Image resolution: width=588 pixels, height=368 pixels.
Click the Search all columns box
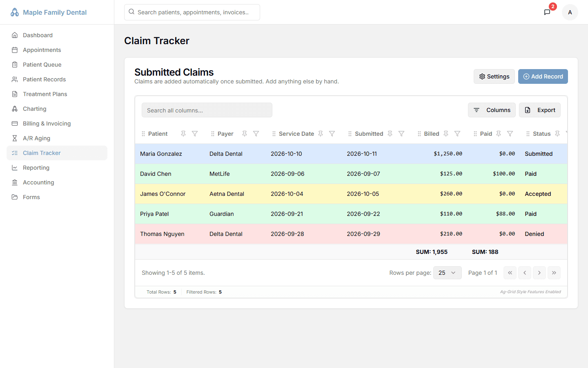tap(207, 110)
